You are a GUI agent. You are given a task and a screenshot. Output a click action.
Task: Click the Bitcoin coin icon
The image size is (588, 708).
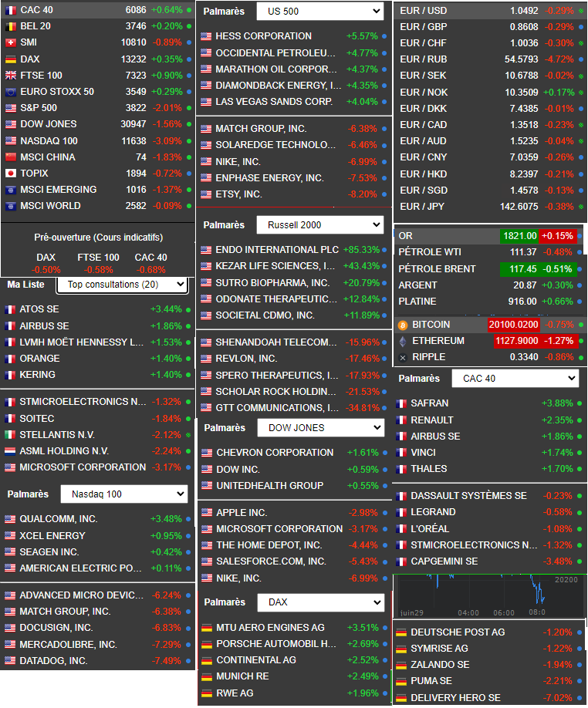pos(403,325)
